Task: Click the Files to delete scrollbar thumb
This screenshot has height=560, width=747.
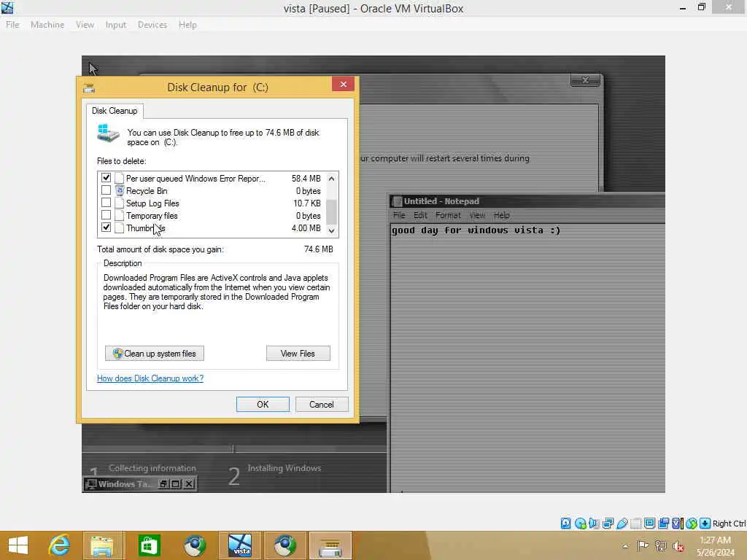Action: (x=332, y=211)
